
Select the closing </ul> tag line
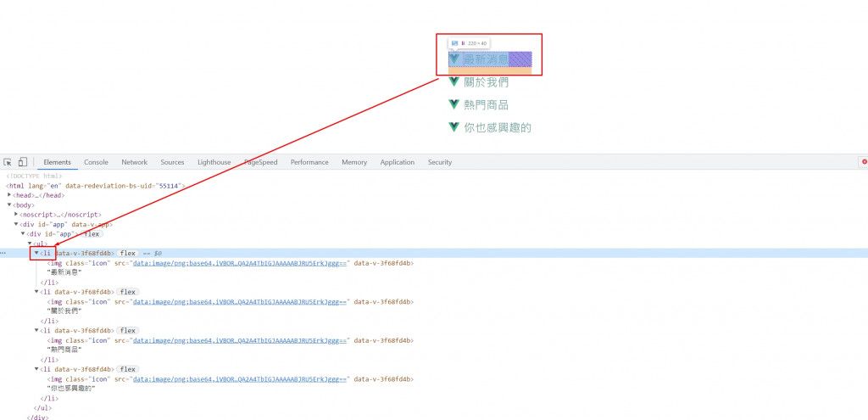click(43, 408)
